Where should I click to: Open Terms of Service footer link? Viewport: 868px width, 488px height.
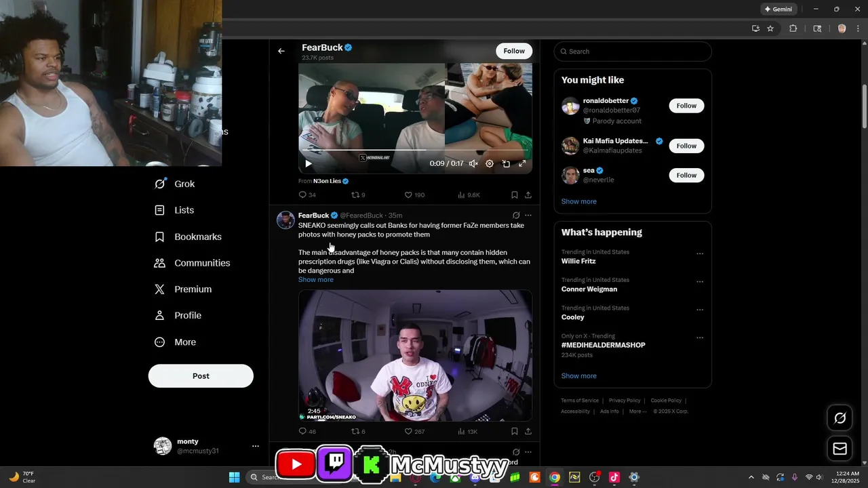(x=580, y=401)
